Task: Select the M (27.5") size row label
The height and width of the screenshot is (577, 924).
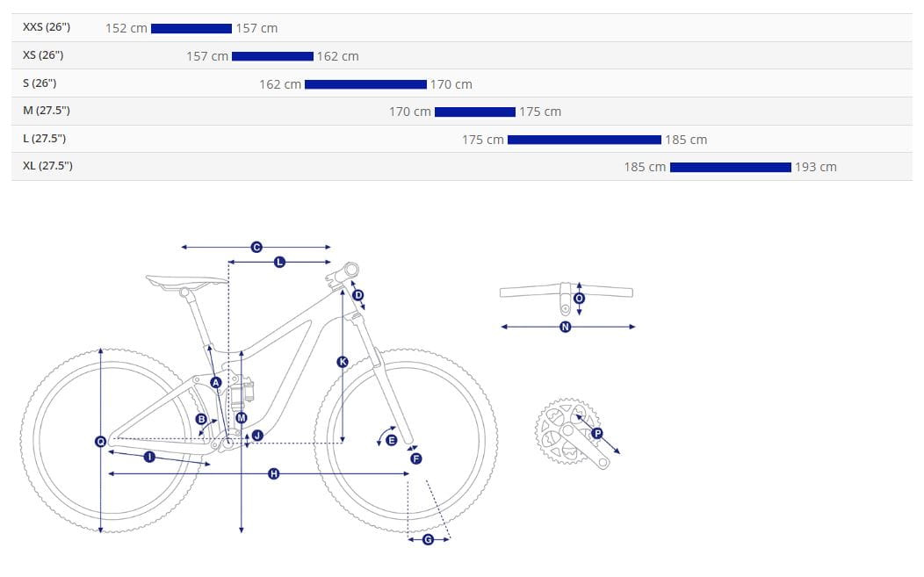Action: coord(47,111)
